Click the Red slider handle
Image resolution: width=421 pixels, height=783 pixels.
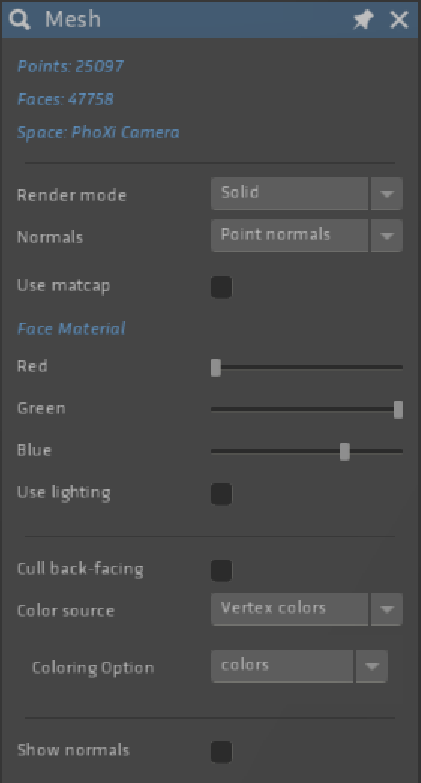216,367
